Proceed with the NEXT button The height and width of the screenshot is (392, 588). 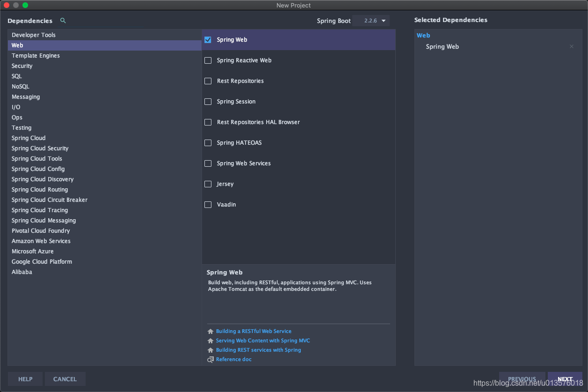pyautogui.click(x=565, y=379)
